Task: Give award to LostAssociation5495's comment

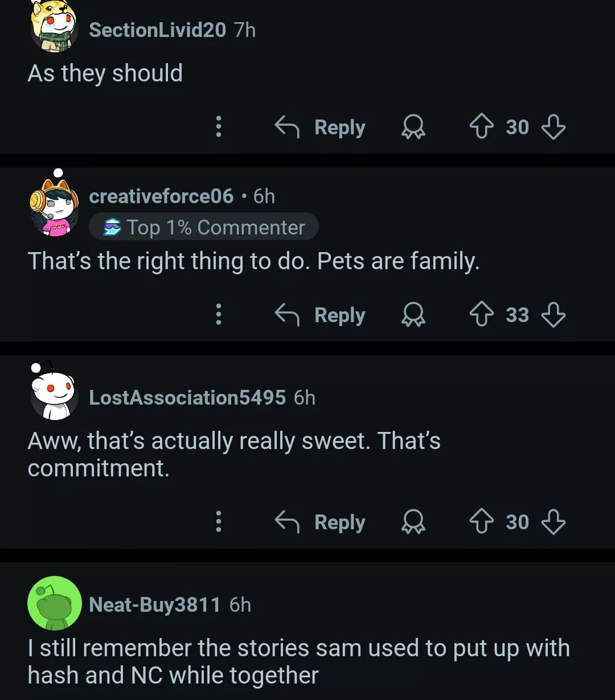Action: tap(413, 522)
